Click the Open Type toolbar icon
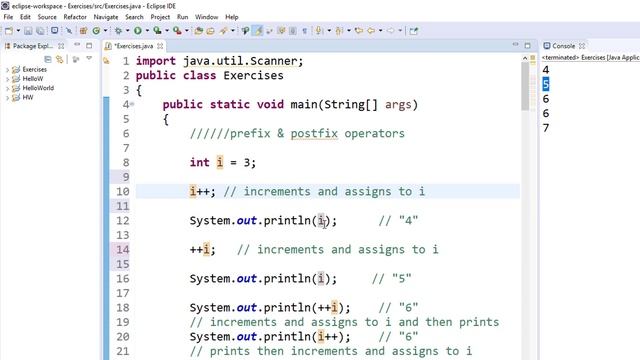640x360 pixels. [199, 31]
